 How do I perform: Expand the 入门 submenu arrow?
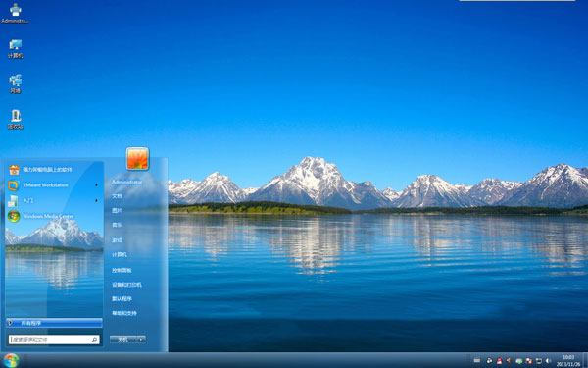96,200
